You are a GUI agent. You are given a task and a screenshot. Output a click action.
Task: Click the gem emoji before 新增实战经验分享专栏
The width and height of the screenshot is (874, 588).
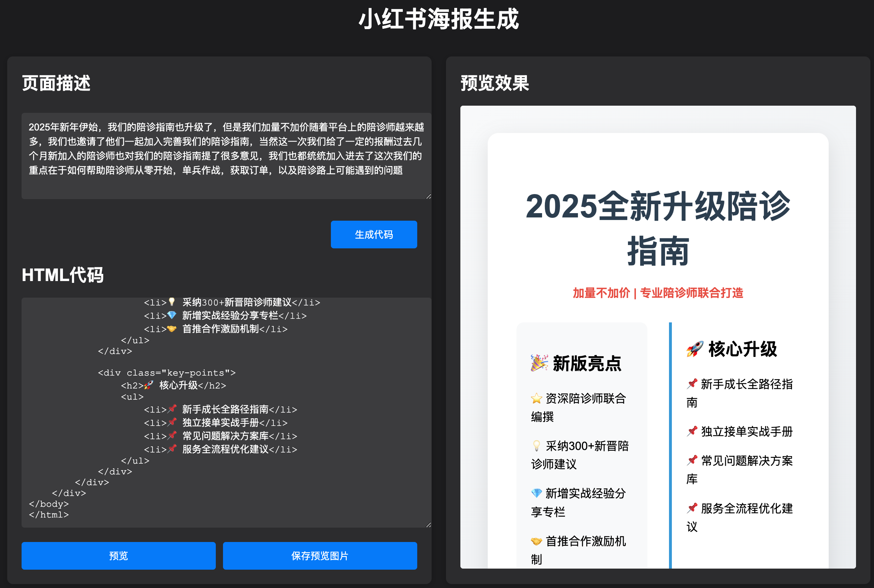[x=536, y=493]
